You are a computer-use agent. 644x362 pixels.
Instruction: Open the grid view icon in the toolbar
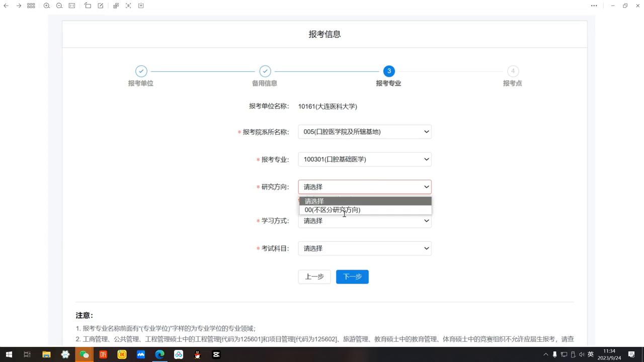31,6
